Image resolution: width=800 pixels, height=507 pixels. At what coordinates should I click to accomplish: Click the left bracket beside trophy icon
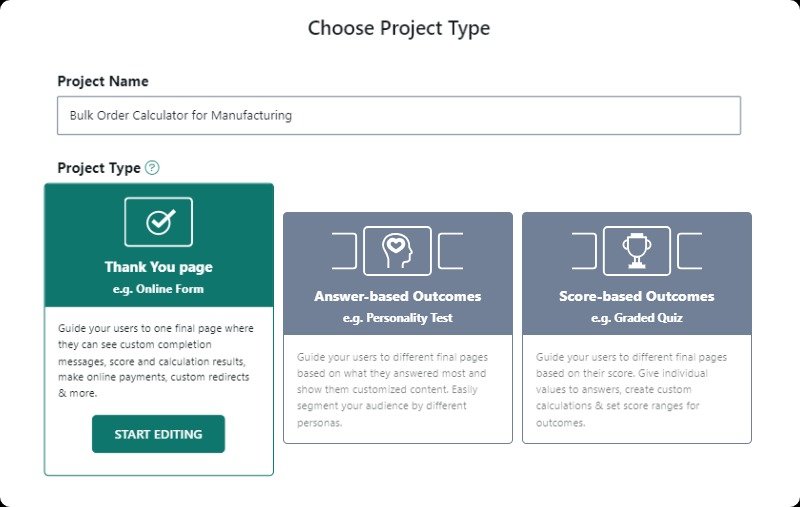pyautogui.click(x=584, y=250)
